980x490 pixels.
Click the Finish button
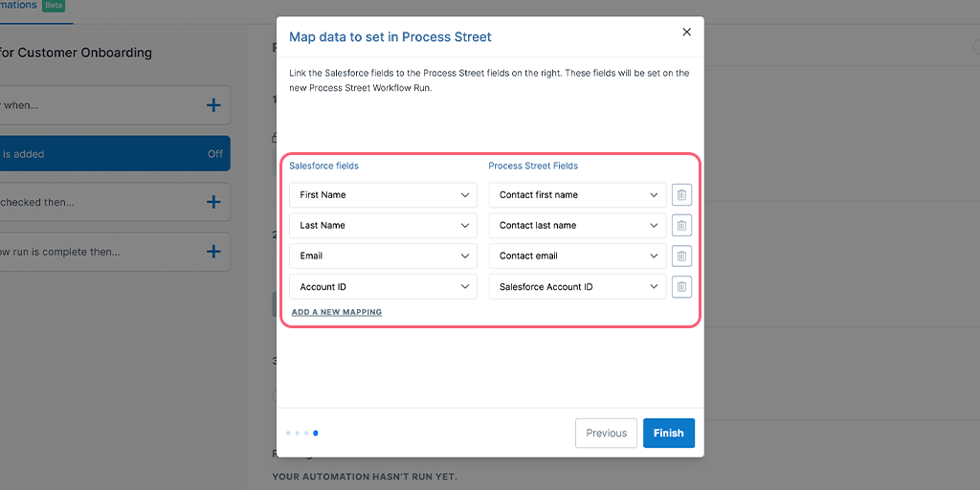[x=669, y=434]
